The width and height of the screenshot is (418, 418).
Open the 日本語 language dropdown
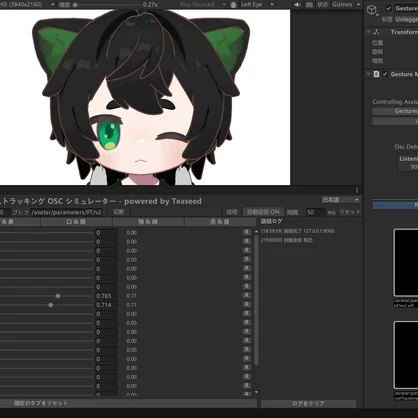point(341,200)
